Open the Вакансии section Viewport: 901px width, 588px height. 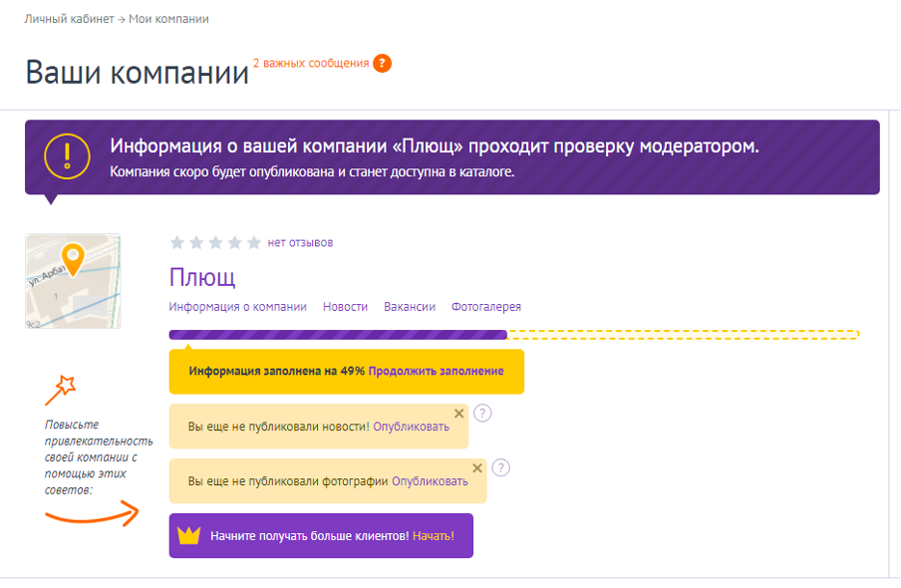click(410, 307)
